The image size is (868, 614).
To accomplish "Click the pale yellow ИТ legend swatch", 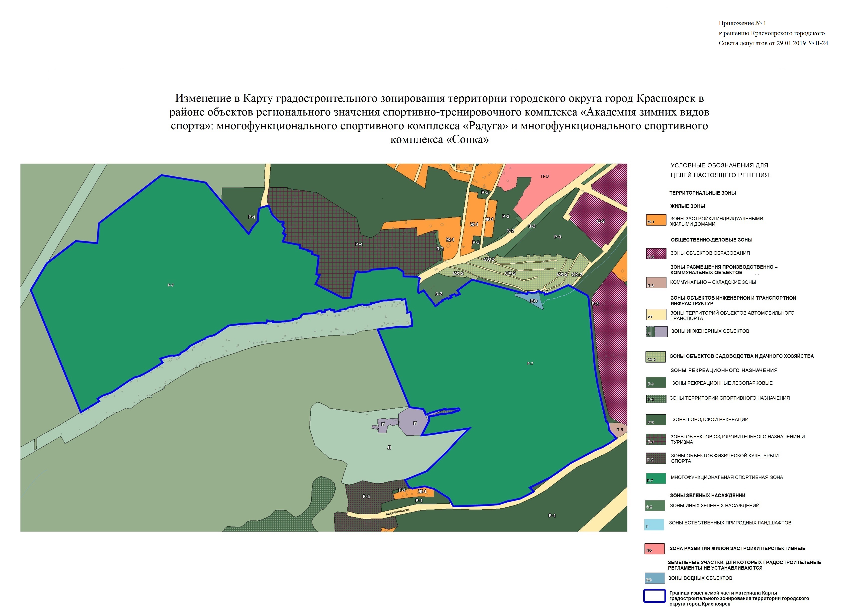I will coord(656,315).
